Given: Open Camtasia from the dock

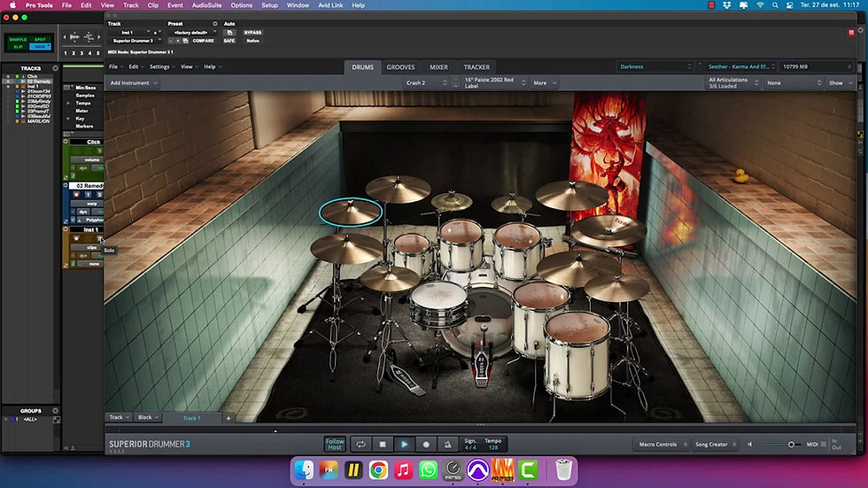Looking at the screenshot, I should coord(528,470).
